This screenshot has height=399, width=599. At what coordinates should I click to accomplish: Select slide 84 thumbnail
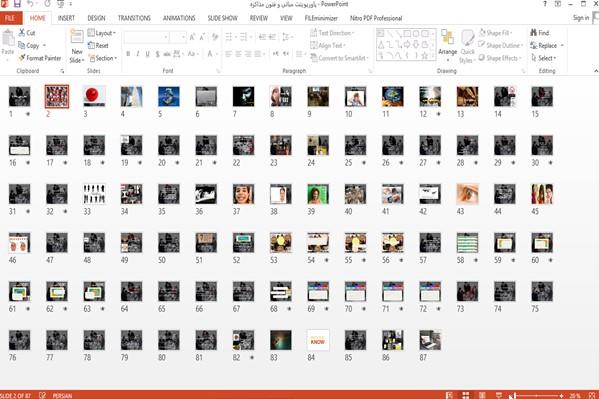pos(318,340)
